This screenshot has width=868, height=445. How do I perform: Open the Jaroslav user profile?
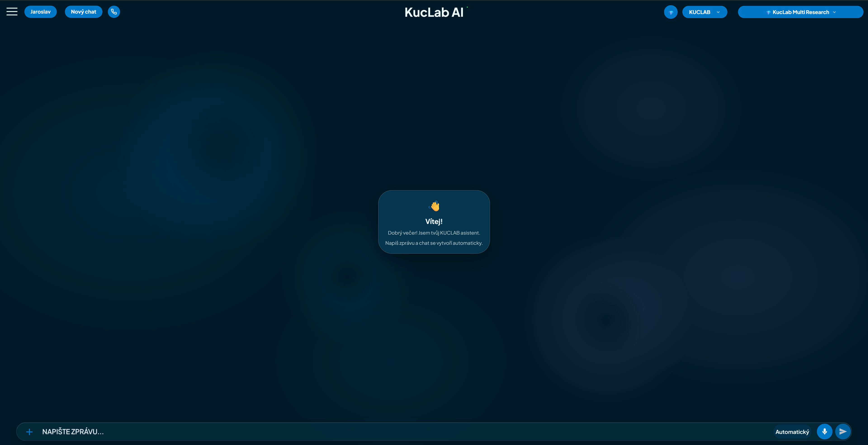click(40, 12)
